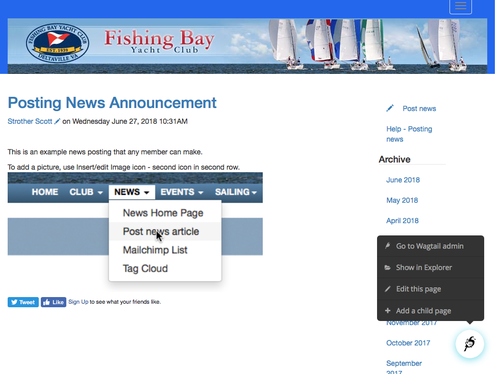Click the Fishing Bay Yacht Club burgee logo
Image resolution: width=500 pixels, height=374 pixels.
coord(57,44)
